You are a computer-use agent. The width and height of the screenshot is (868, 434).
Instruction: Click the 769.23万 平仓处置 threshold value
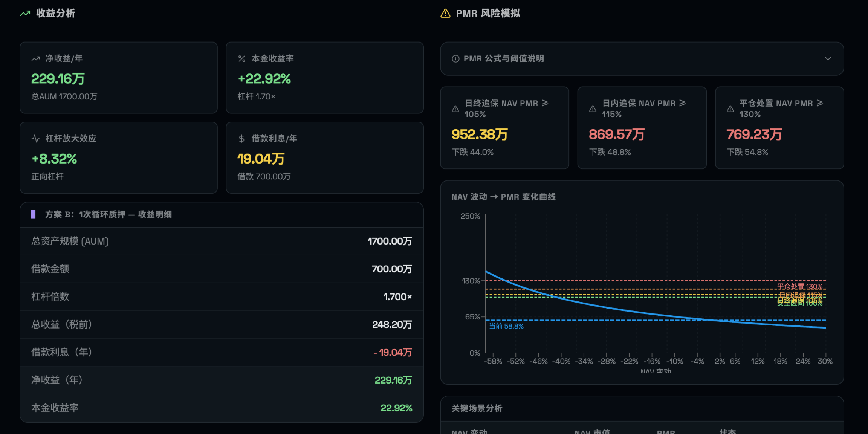754,134
